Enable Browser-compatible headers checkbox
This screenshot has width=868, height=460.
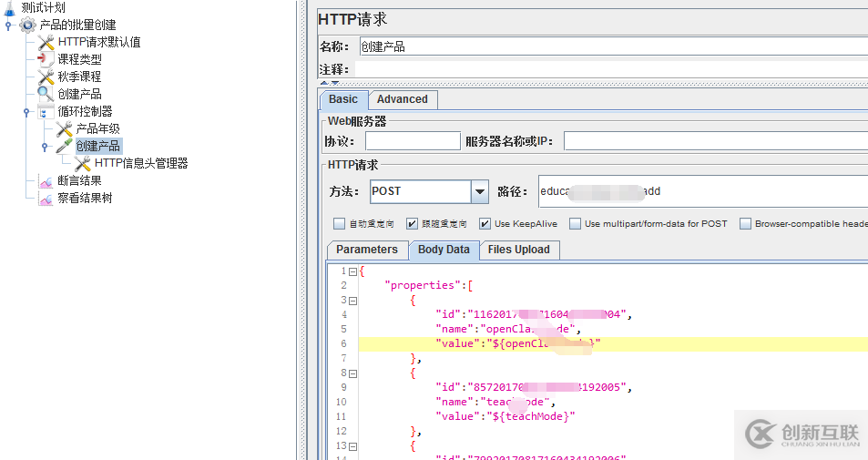pyautogui.click(x=746, y=224)
